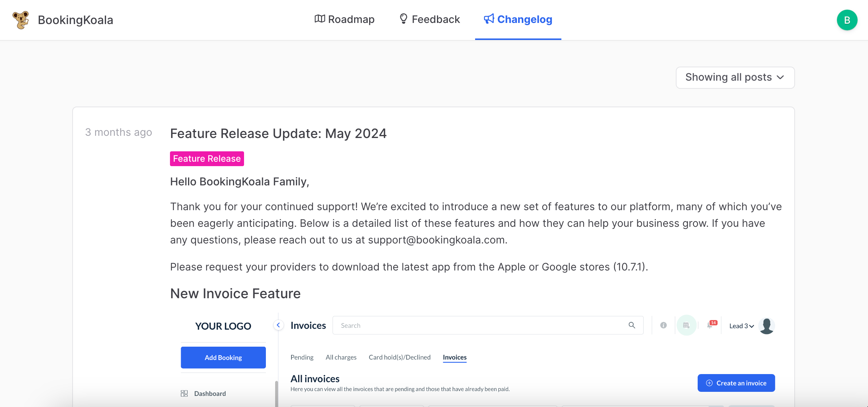
Task: Open the green B user avatar
Action: point(847,20)
